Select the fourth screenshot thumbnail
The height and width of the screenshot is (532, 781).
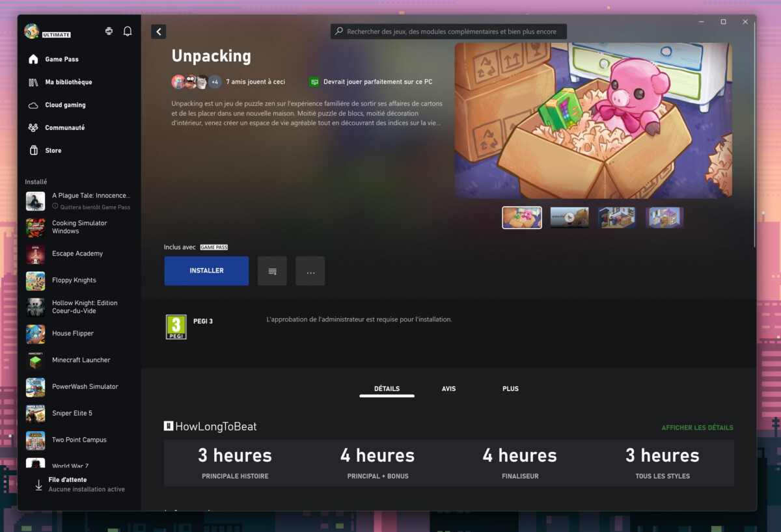click(x=665, y=218)
